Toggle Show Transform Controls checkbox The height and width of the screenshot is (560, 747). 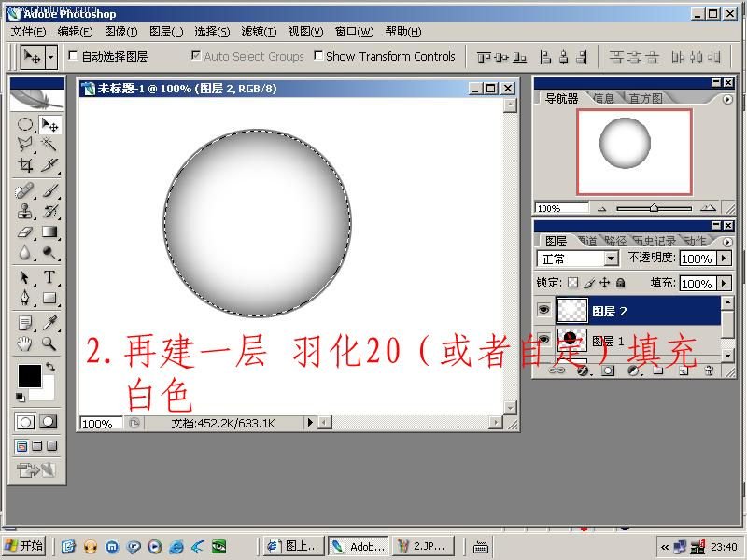pos(318,56)
